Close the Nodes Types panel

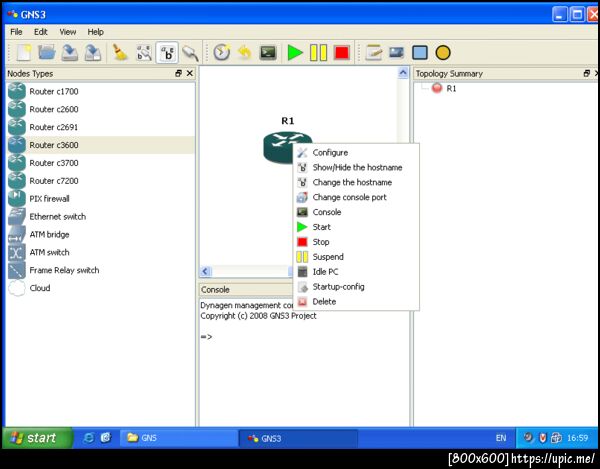(190, 73)
